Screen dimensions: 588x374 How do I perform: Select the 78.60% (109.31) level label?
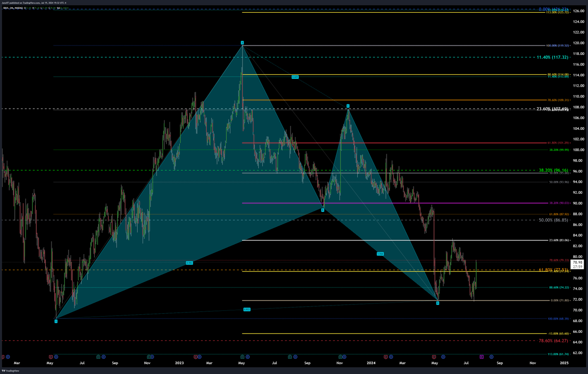(559, 100)
